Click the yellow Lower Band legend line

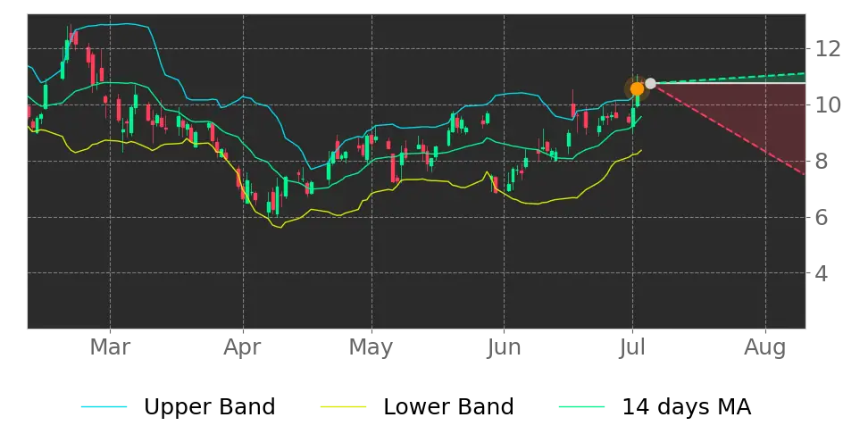coord(343,407)
